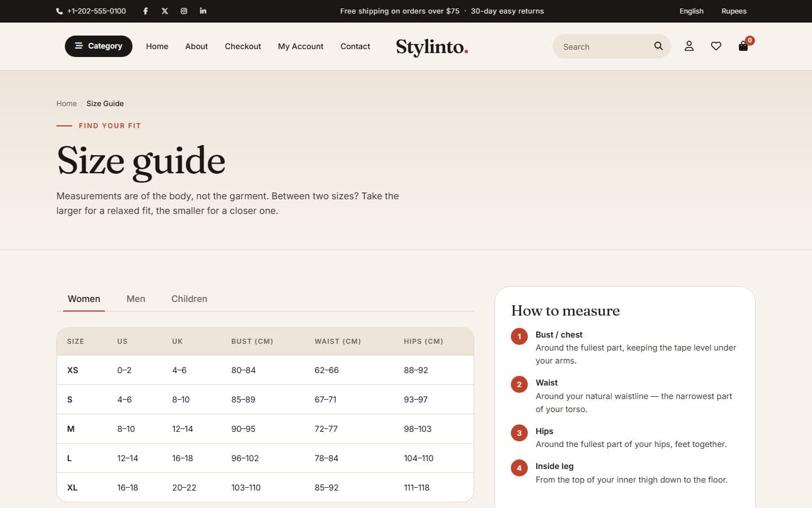Click the Size Guide breadcrumb text
Screen dimensions: 812x508
105,103
